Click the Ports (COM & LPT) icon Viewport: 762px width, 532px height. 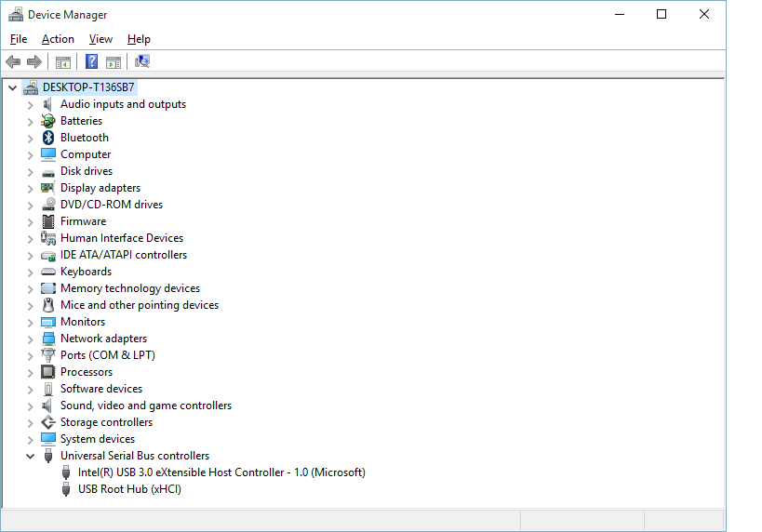coord(48,355)
